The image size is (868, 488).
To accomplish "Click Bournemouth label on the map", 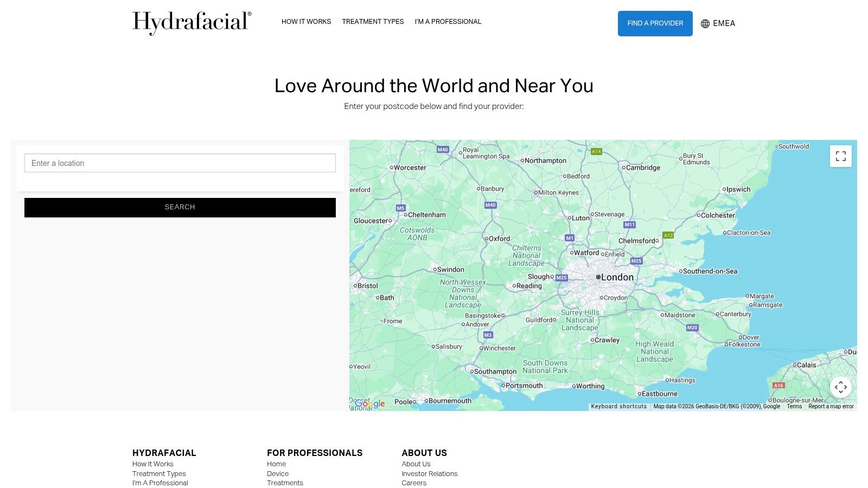I will [450, 401].
